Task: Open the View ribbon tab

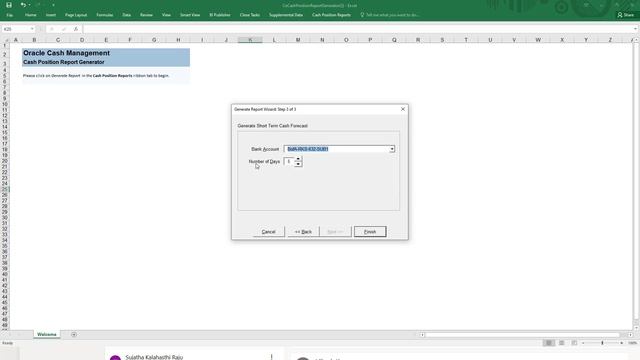Action: [x=166, y=15]
